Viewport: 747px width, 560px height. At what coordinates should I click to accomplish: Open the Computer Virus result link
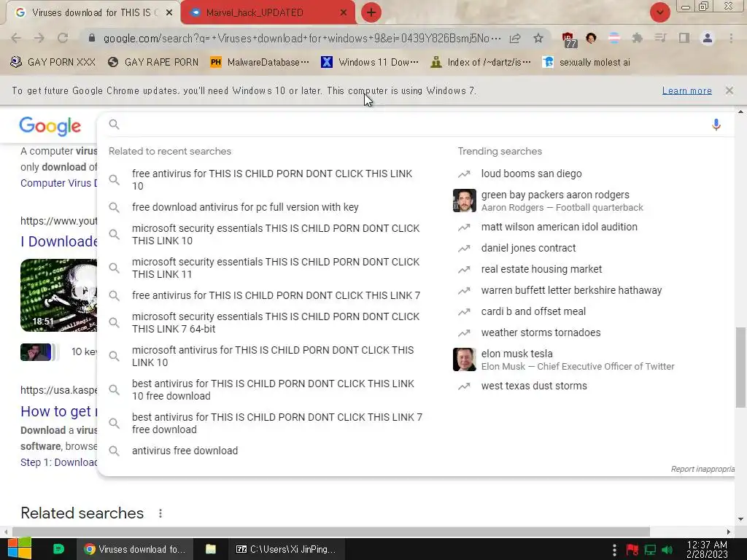pos(58,183)
